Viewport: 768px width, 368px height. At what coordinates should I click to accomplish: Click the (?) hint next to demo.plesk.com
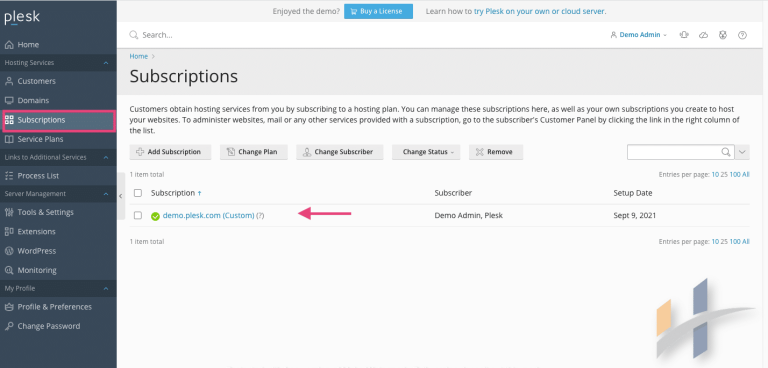point(260,216)
